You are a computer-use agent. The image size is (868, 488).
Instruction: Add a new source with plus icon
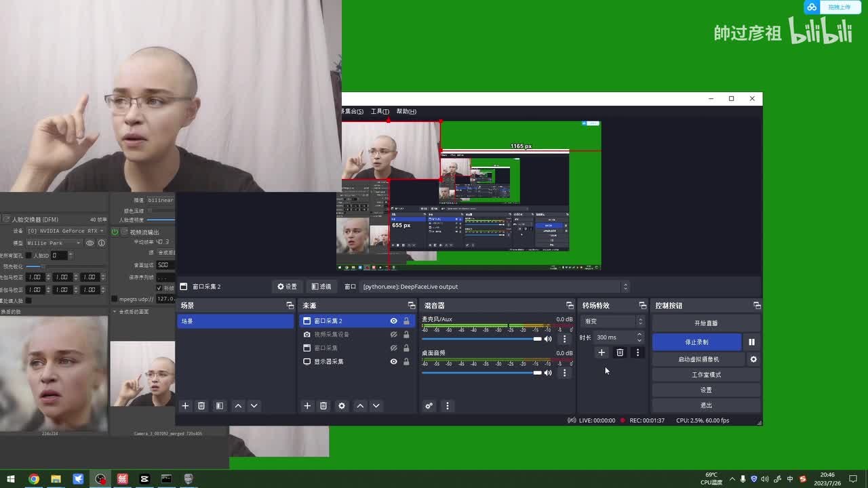tap(307, 405)
